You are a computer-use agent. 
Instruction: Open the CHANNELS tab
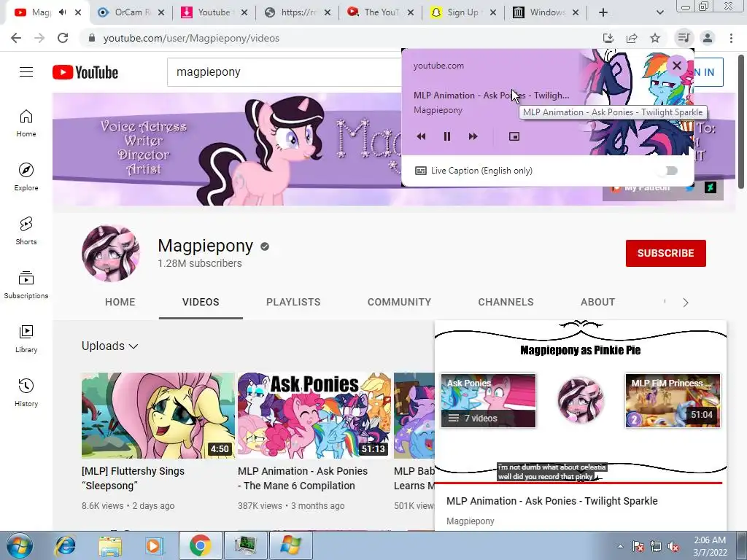pos(506,303)
